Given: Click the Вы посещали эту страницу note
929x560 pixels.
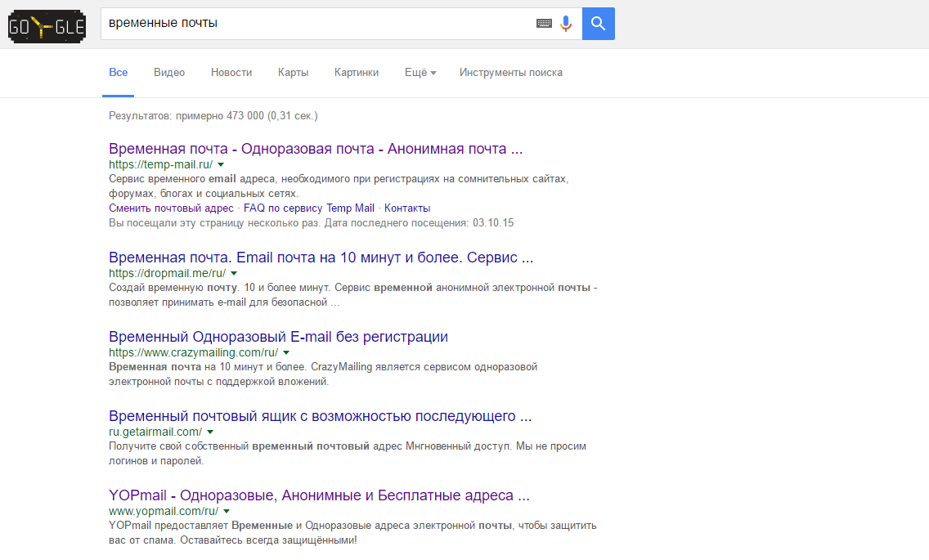Looking at the screenshot, I should click(x=311, y=223).
